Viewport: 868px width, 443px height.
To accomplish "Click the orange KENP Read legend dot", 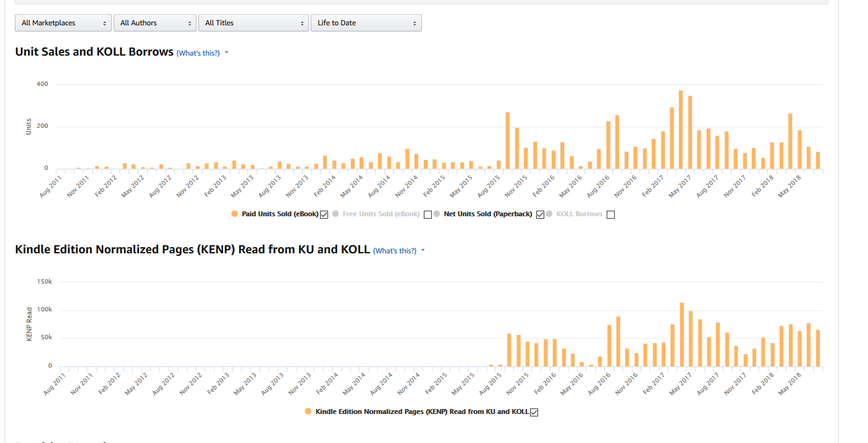I will 308,411.
